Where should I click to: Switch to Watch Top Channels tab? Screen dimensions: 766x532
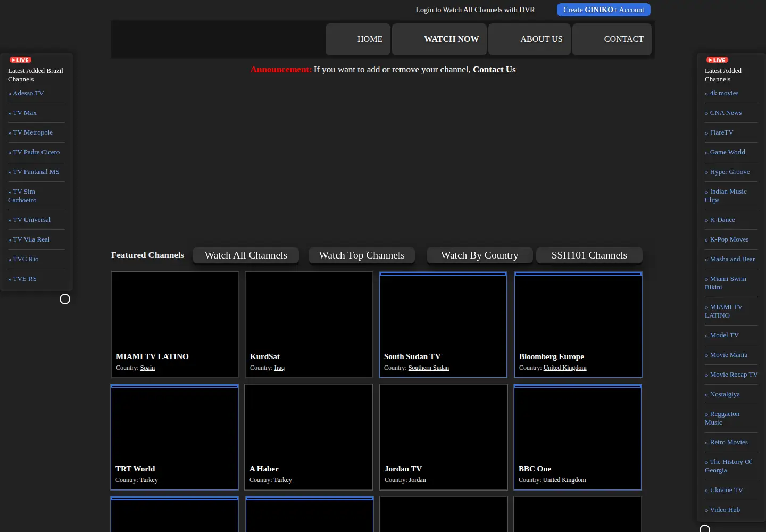pos(362,255)
